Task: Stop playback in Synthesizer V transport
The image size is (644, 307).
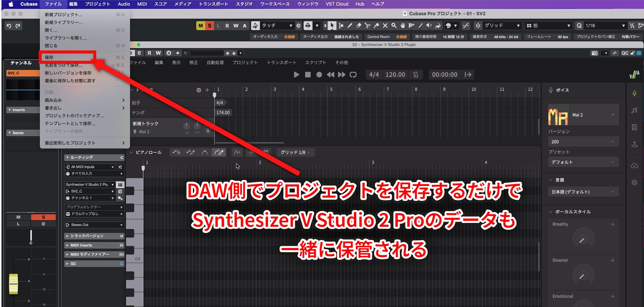Action: click(308, 75)
